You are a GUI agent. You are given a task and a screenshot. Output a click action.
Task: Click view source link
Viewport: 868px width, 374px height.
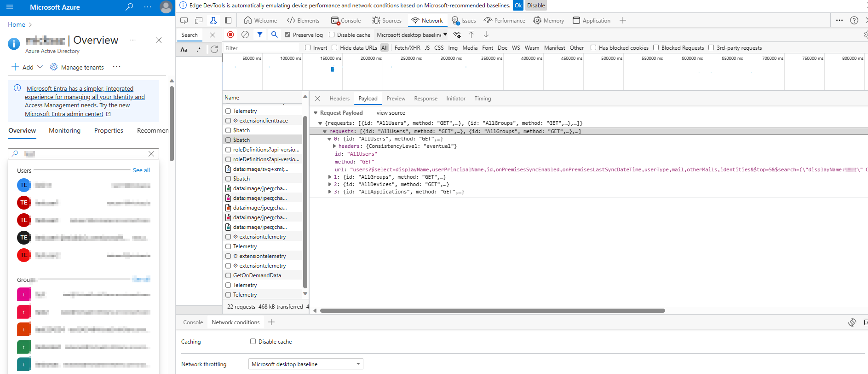click(391, 113)
